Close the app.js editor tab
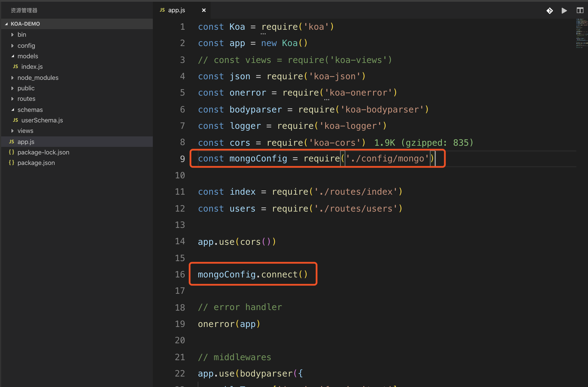The image size is (588, 387). click(x=204, y=10)
